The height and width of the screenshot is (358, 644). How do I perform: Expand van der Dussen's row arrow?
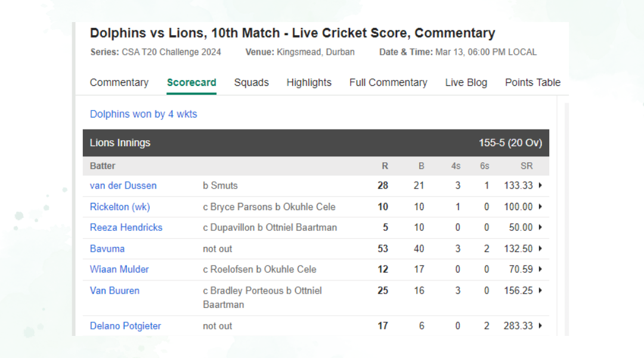540,186
